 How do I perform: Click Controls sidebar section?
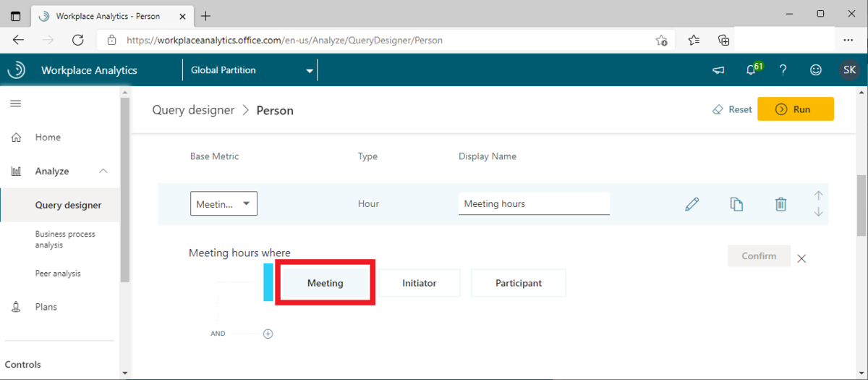pos(23,365)
